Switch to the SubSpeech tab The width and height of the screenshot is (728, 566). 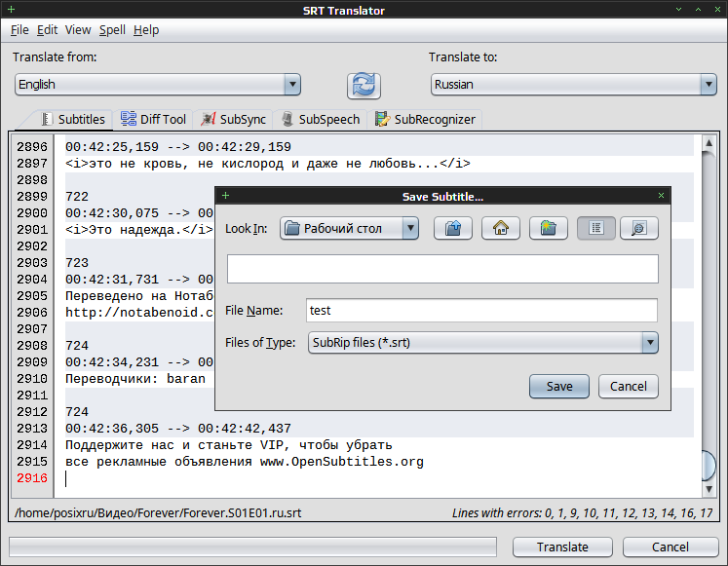(321, 119)
